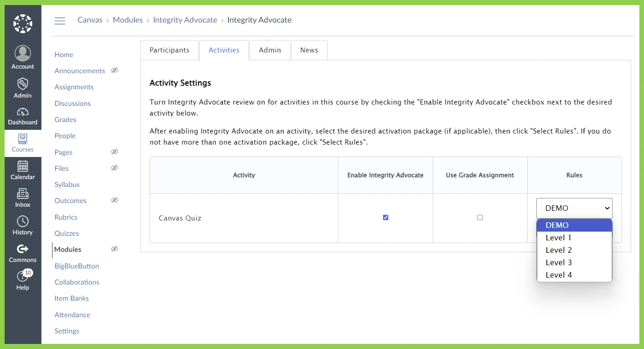Check Use Grade Assignment for Canvas Quiz
Viewport: 644px width, 349px height.
480,217
